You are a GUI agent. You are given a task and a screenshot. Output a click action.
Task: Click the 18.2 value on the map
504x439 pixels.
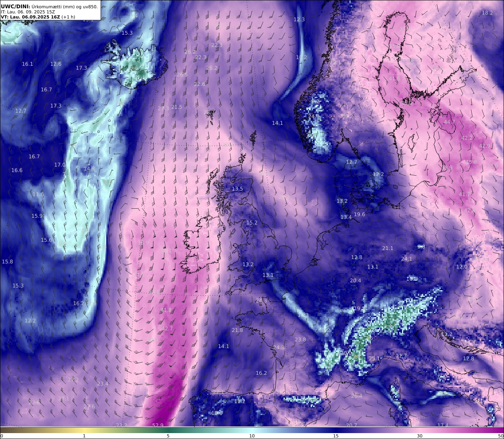tap(487, 13)
